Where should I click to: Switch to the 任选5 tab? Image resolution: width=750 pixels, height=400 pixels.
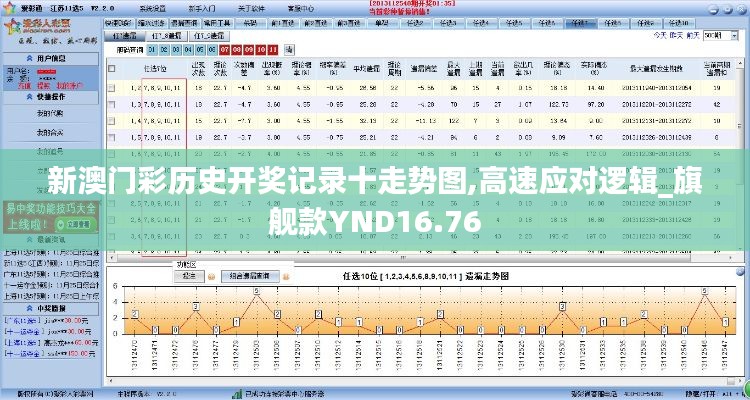515,23
